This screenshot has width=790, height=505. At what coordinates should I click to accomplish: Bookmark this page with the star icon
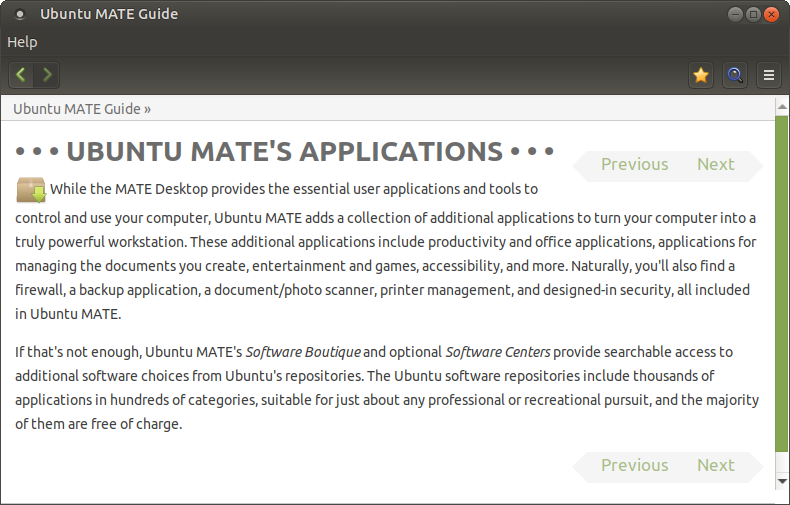click(701, 76)
